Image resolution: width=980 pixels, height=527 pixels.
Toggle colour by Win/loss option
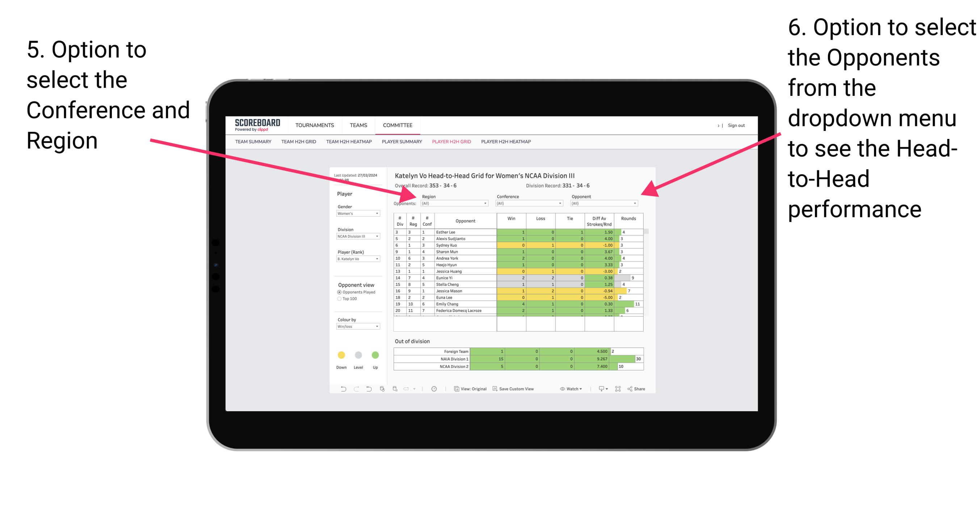click(x=360, y=328)
